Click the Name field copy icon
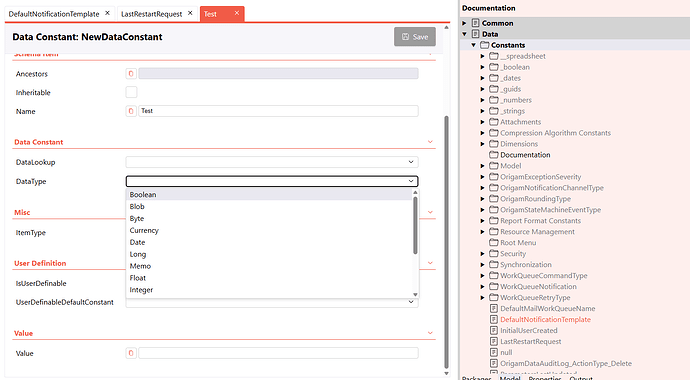The height and width of the screenshot is (380, 690). pos(131,111)
